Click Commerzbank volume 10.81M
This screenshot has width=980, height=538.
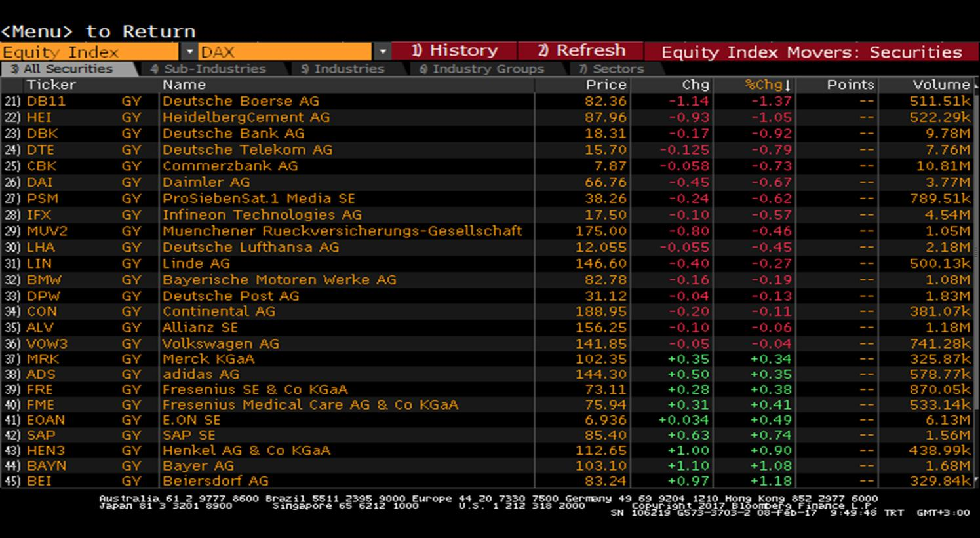[x=943, y=166]
